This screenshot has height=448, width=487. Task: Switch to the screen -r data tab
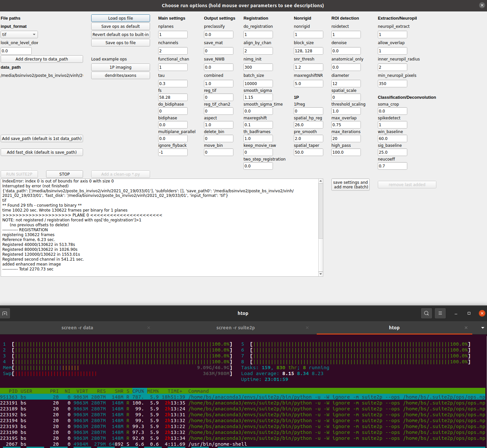(x=77, y=327)
